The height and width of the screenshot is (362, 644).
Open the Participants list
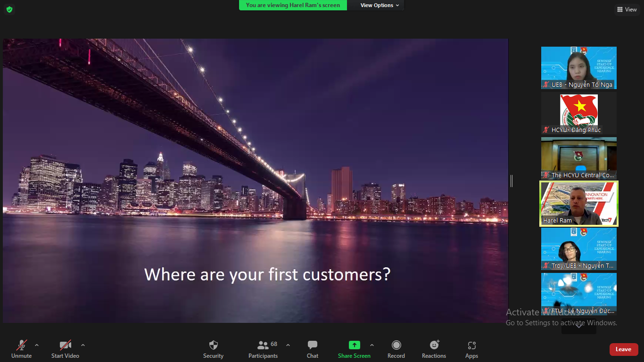(x=263, y=345)
